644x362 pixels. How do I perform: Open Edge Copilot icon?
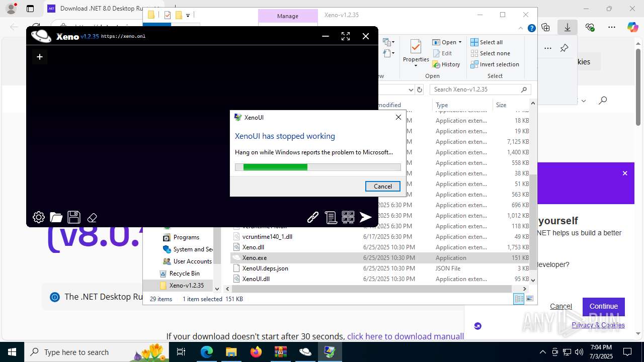tap(632, 27)
